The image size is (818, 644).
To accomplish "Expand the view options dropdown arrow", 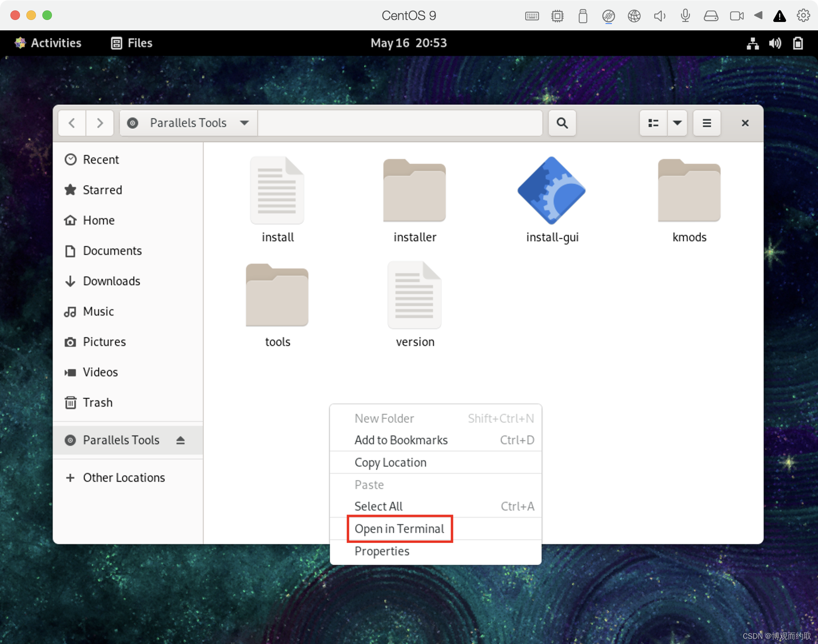I will pyautogui.click(x=677, y=123).
